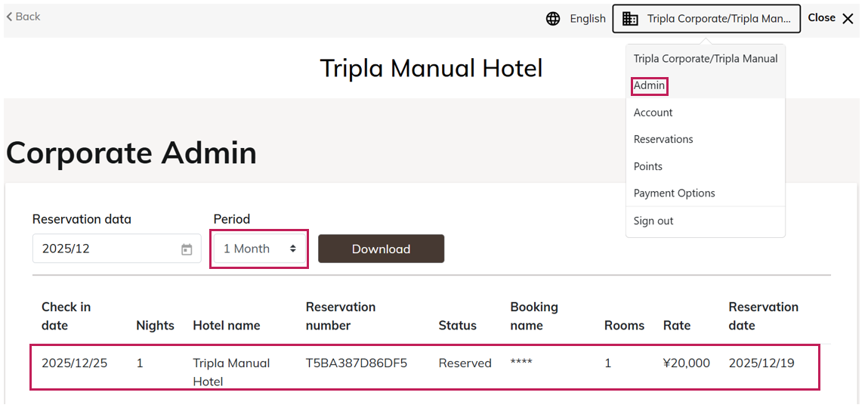
Task: Click the globe language icon
Action: coord(553,19)
